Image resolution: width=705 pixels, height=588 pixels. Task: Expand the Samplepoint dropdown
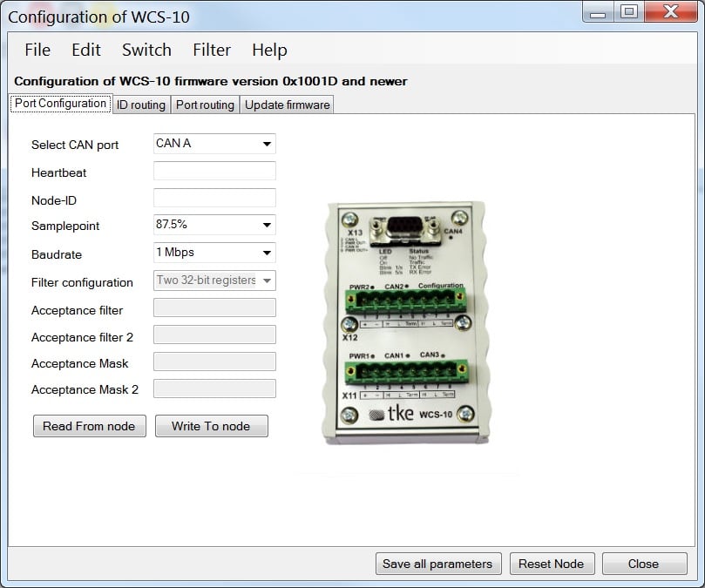coord(214,225)
